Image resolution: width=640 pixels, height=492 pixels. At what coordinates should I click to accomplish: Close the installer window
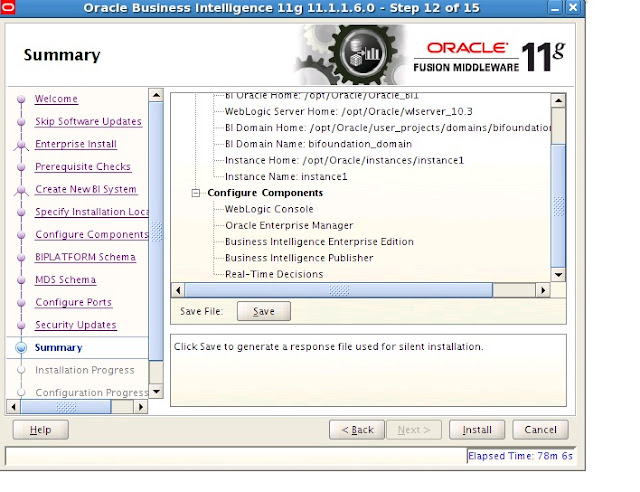(573, 8)
